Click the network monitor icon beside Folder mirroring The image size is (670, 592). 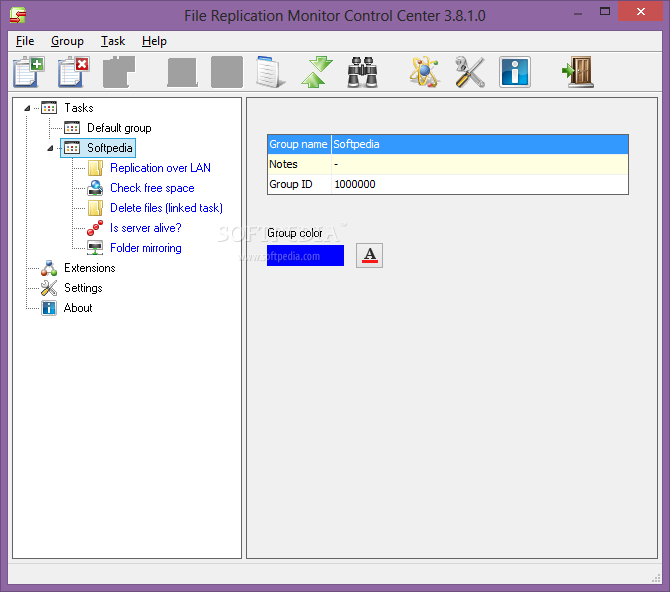tap(95, 248)
